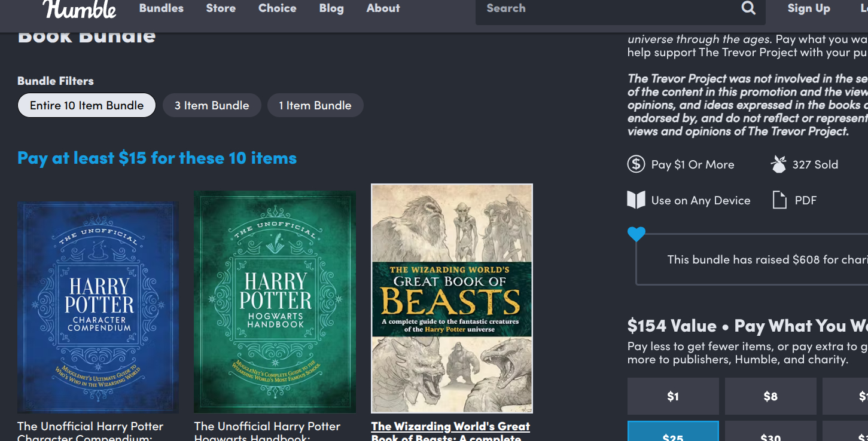Click the Sign Up link
This screenshot has height=441, width=868.
coord(809,8)
